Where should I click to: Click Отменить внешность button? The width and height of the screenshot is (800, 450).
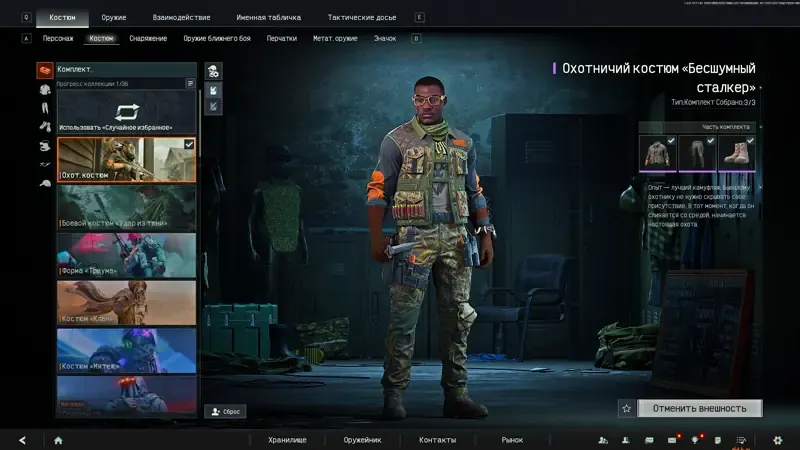(x=699, y=408)
